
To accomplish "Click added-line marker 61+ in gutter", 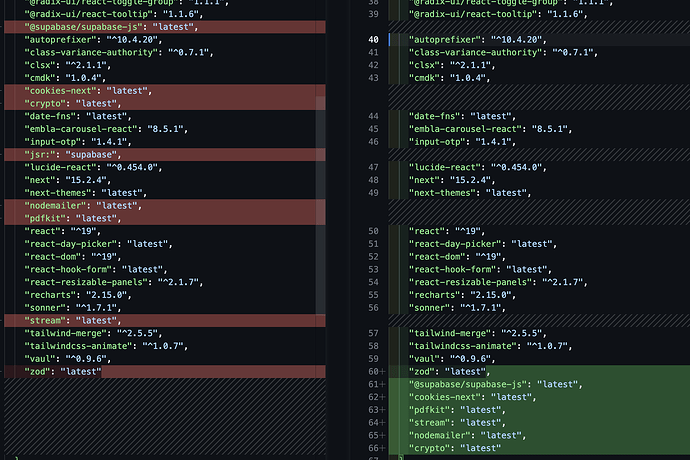I will pyautogui.click(x=377, y=384).
